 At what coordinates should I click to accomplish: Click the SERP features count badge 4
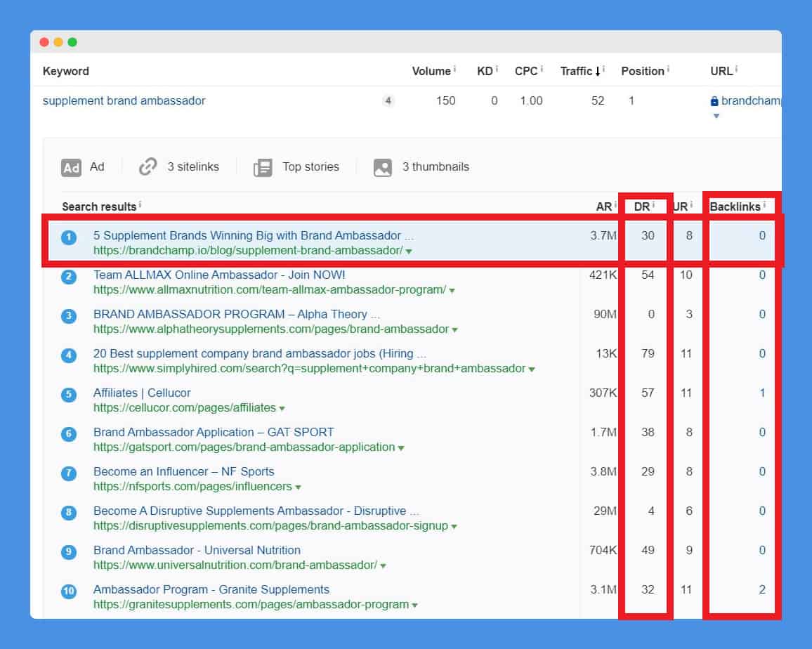coord(388,100)
